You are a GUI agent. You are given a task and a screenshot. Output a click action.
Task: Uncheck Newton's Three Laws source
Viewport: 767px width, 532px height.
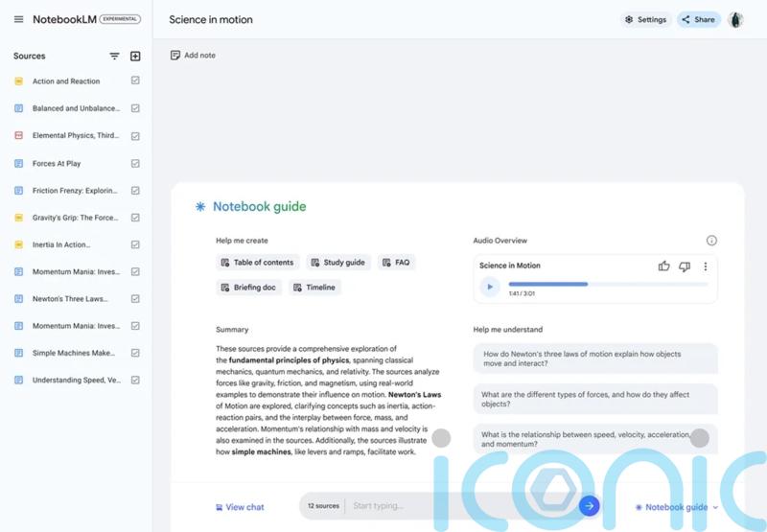click(135, 299)
